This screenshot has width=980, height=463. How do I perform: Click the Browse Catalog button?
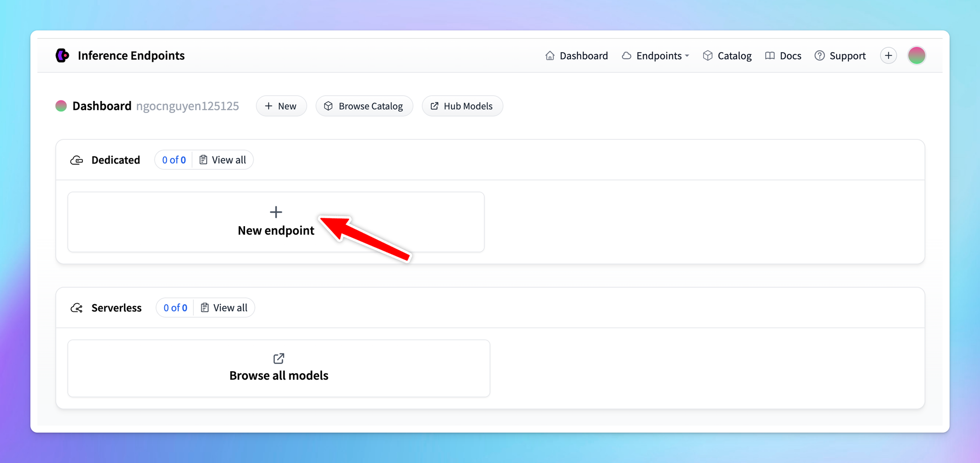click(x=364, y=106)
